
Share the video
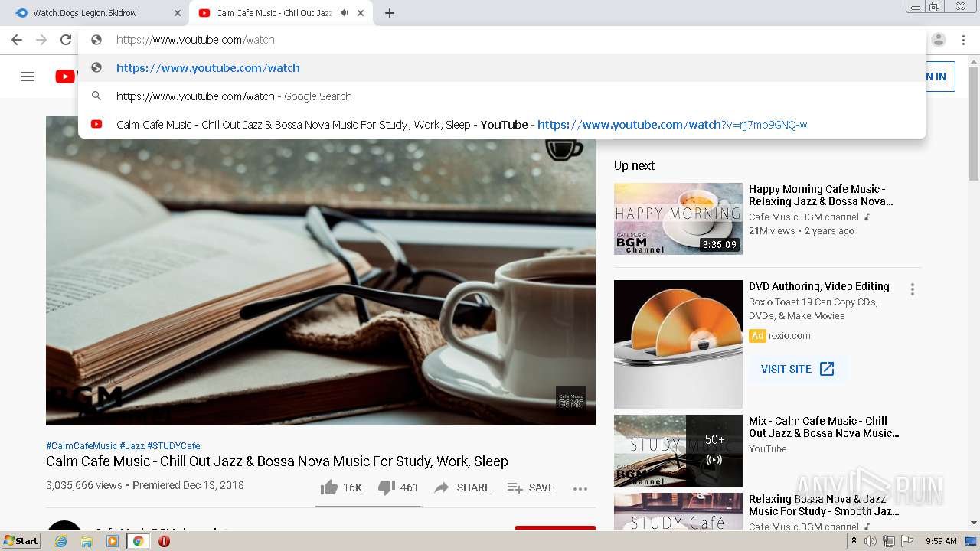pyautogui.click(x=462, y=487)
